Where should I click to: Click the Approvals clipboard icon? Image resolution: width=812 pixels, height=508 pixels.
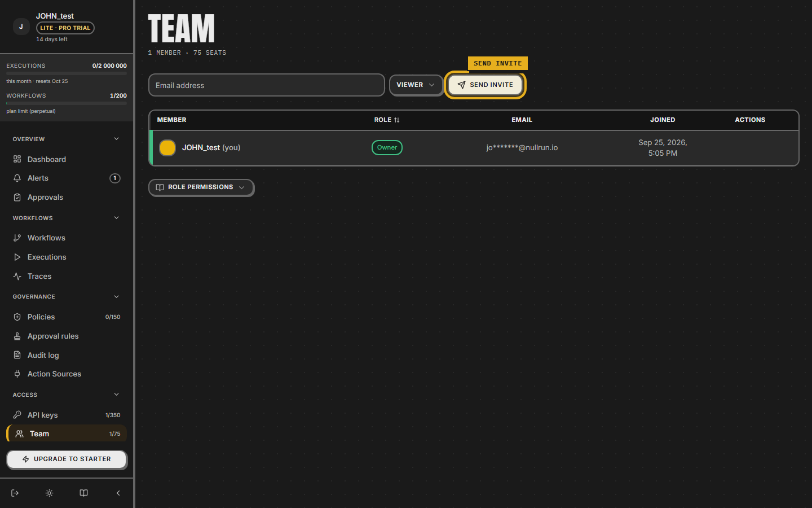pos(17,197)
